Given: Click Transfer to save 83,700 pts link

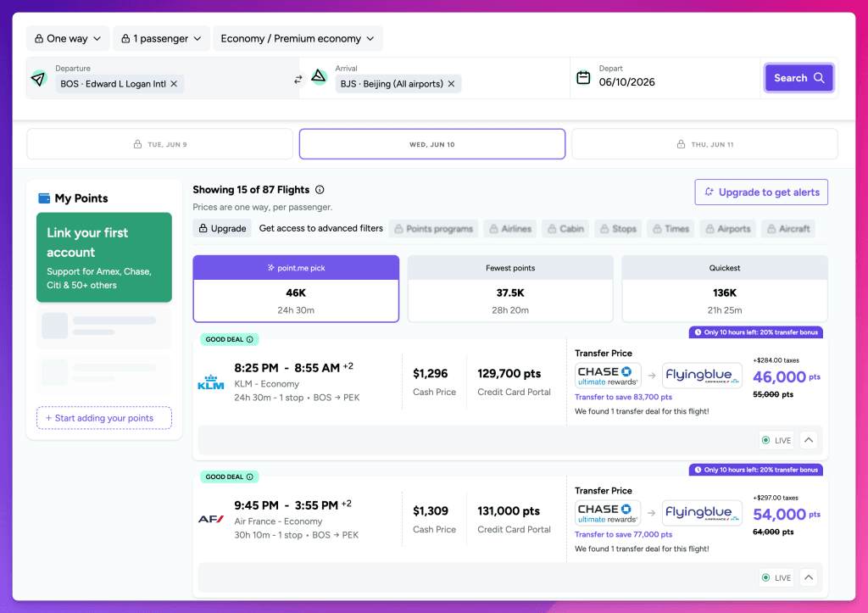Looking at the screenshot, I should [623, 397].
